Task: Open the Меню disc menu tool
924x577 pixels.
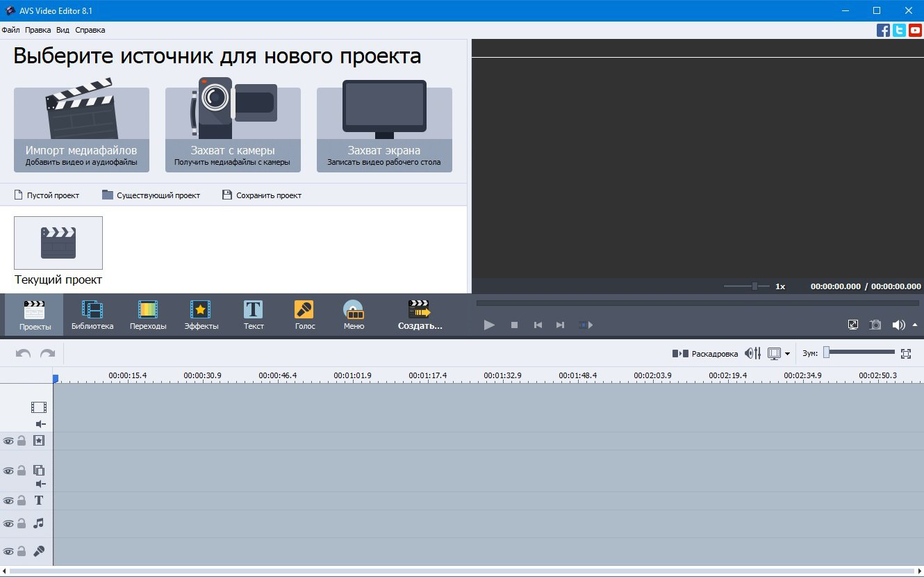Action: [354, 314]
